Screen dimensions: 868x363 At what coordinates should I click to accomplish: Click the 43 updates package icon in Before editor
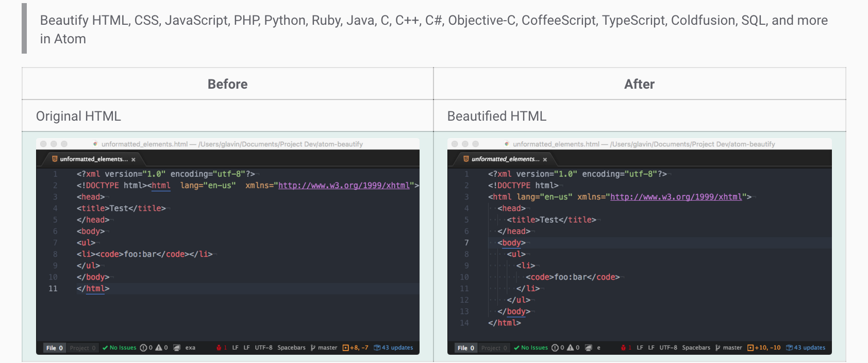pyautogui.click(x=377, y=348)
